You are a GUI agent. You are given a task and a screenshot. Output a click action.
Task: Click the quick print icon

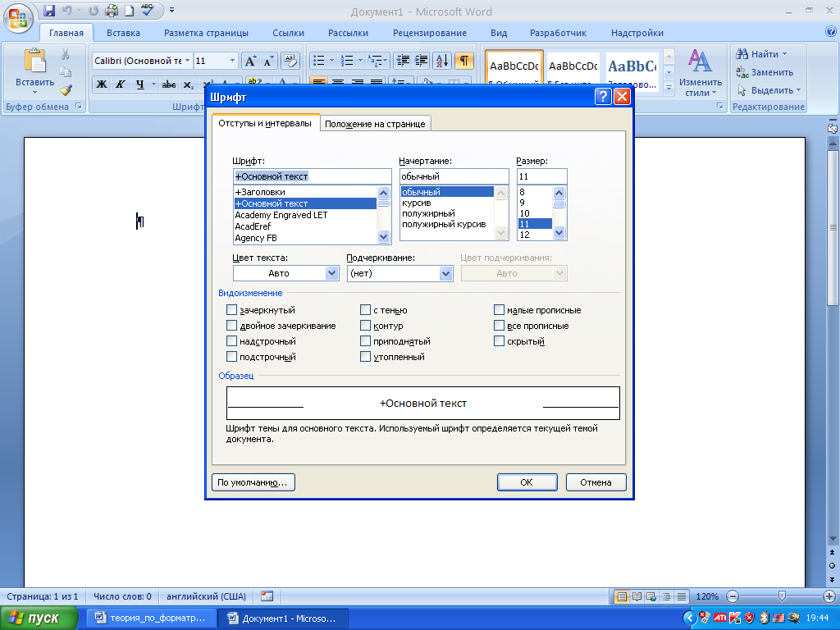112,11
